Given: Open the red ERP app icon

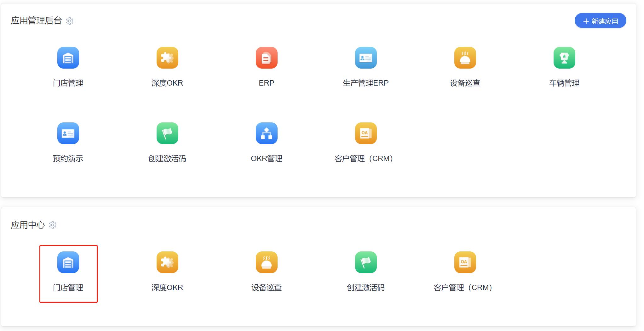Looking at the screenshot, I should [x=267, y=58].
